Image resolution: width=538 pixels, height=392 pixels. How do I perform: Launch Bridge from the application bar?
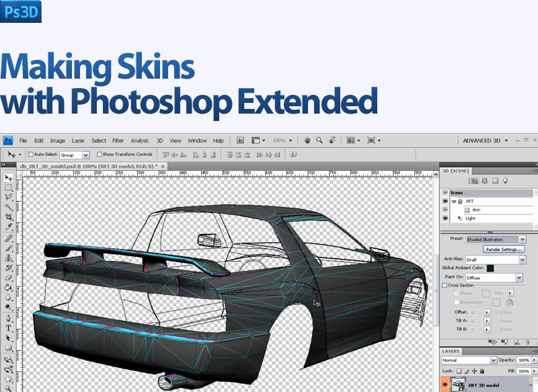(x=241, y=141)
